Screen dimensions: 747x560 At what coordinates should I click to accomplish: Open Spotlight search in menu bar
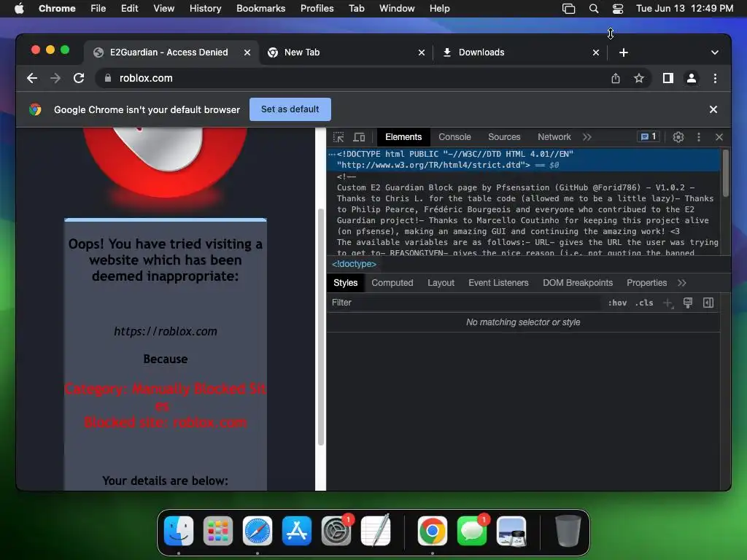click(593, 9)
